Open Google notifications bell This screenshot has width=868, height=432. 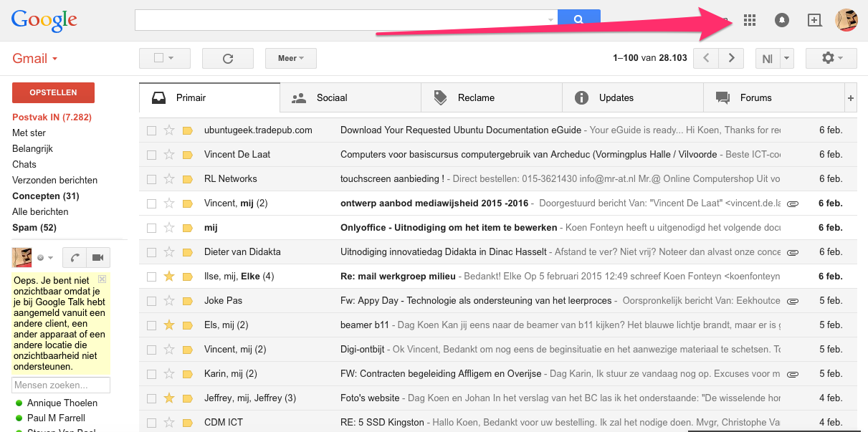click(x=782, y=20)
